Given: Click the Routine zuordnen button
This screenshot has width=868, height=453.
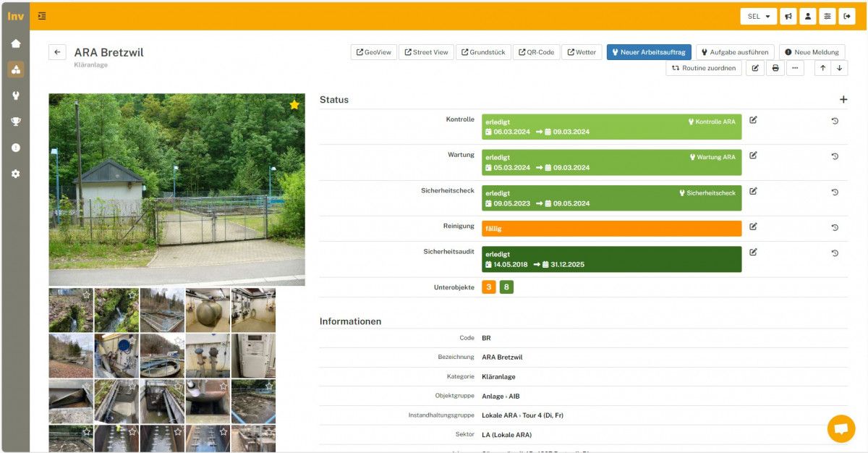Looking at the screenshot, I should point(703,68).
